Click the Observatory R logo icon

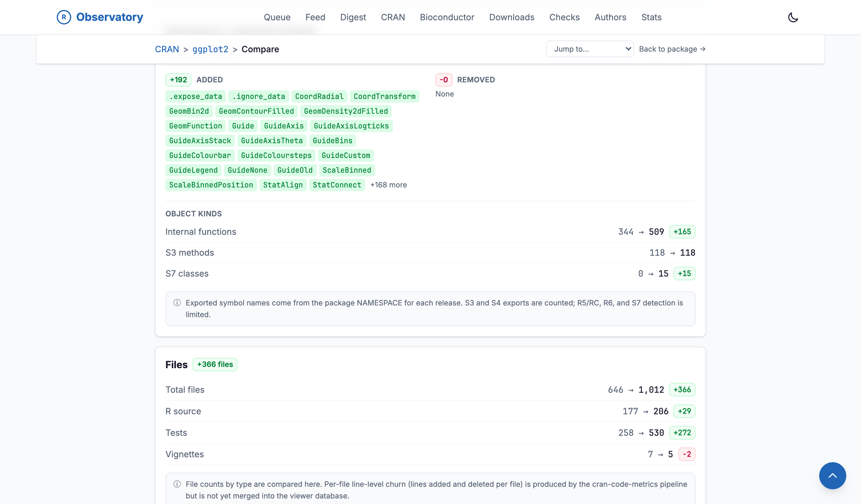(64, 17)
